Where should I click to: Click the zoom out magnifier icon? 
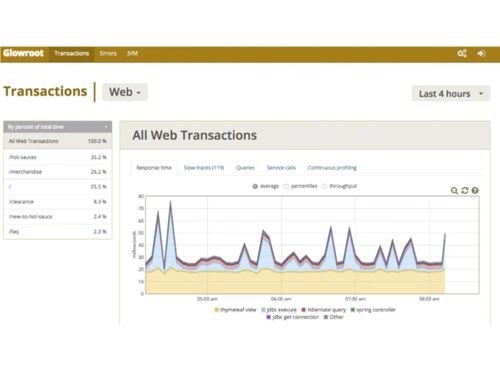[454, 191]
